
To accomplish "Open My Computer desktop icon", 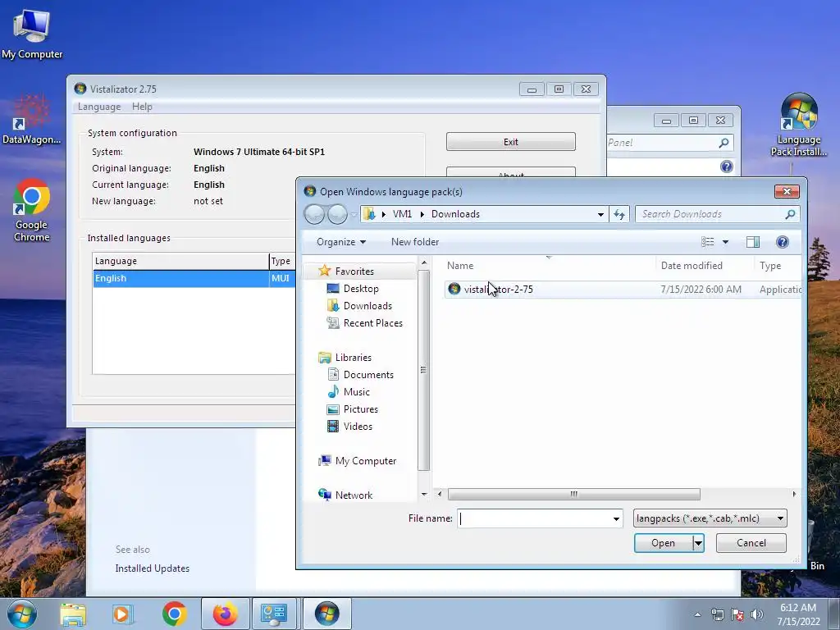I will (32, 33).
